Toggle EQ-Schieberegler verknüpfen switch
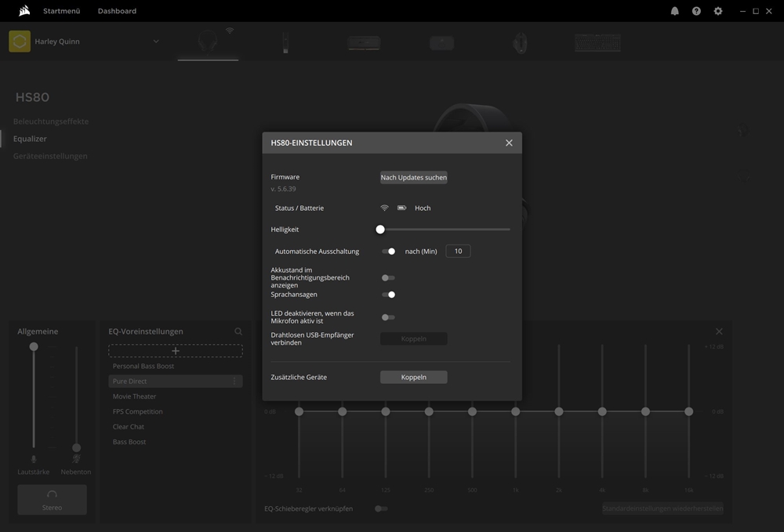 click(382, 508)
